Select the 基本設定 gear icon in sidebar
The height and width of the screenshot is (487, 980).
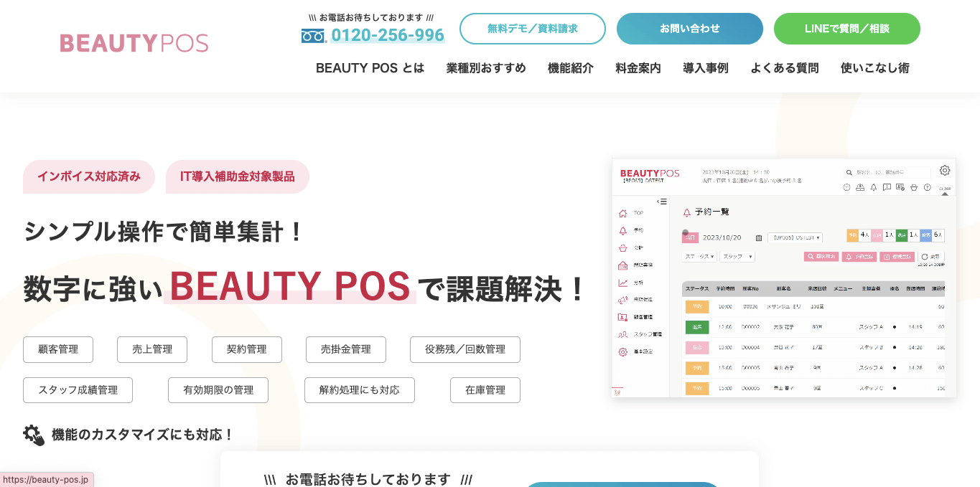622,352
